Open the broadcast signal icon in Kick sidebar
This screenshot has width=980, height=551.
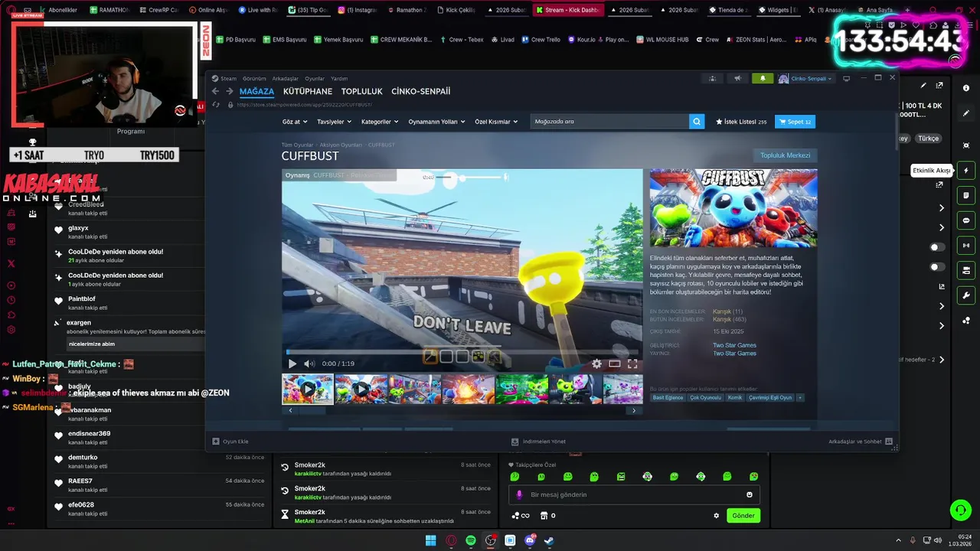(966, 246)
